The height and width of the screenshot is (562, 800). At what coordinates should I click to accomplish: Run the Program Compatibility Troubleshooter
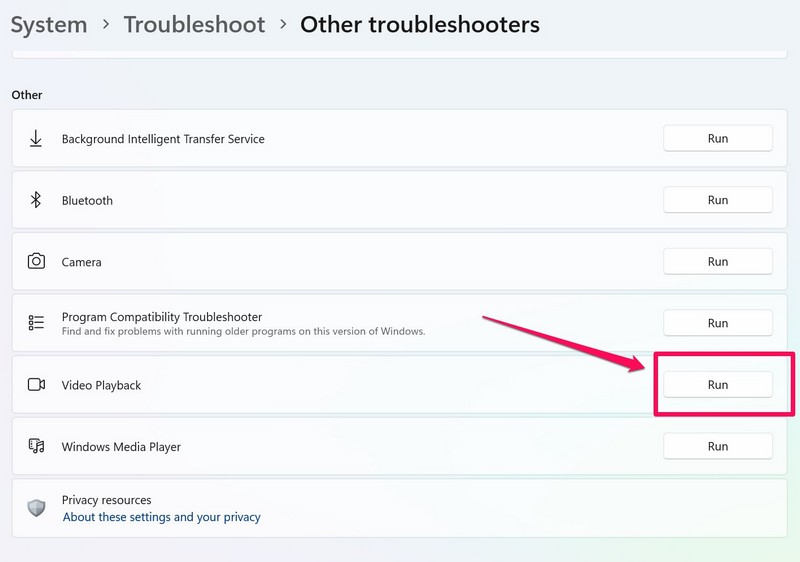click(717, 323)
